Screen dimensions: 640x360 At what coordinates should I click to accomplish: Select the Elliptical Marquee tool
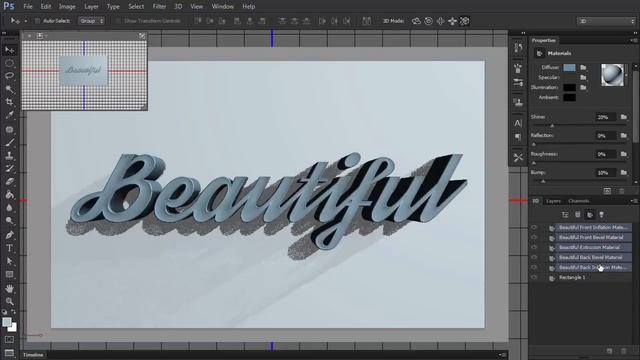9,63
